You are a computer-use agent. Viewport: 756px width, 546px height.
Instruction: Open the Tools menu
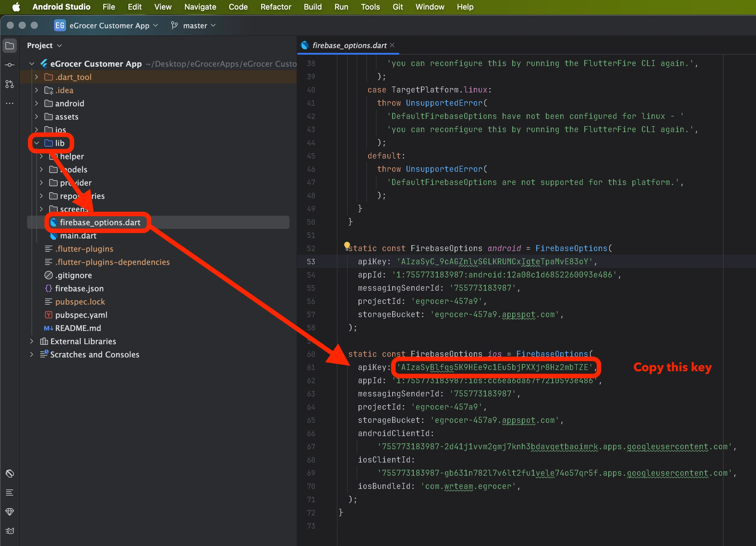[x=370, y=7]
